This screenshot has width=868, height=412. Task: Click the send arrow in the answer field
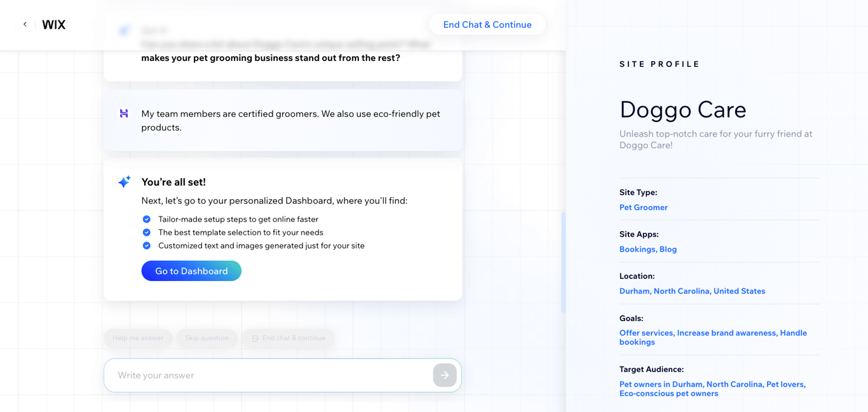click(444, 375)
